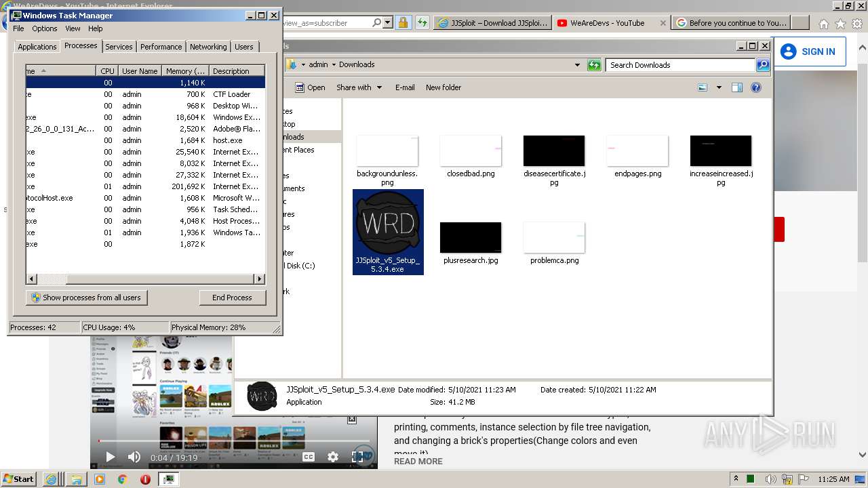868x488 pixels.
Task: Open the Users tab in Task Manager
Action: click(x=244, y=47)
